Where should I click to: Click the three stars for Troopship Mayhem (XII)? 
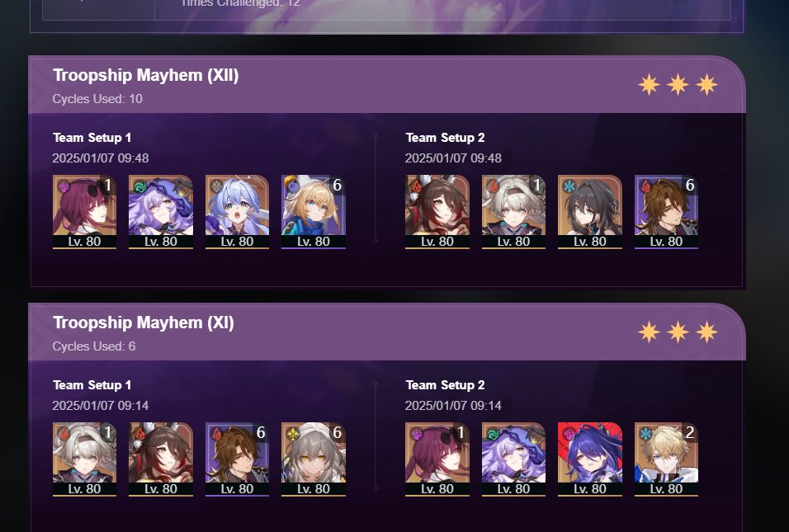pyautogui.click(x=678, y=84)
